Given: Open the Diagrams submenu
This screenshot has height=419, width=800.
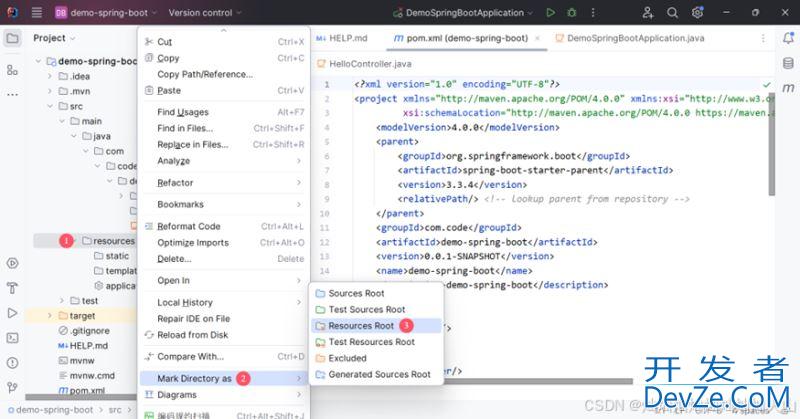Looking at the screenshot, I should pyautogui.click(x=224, y=395).
